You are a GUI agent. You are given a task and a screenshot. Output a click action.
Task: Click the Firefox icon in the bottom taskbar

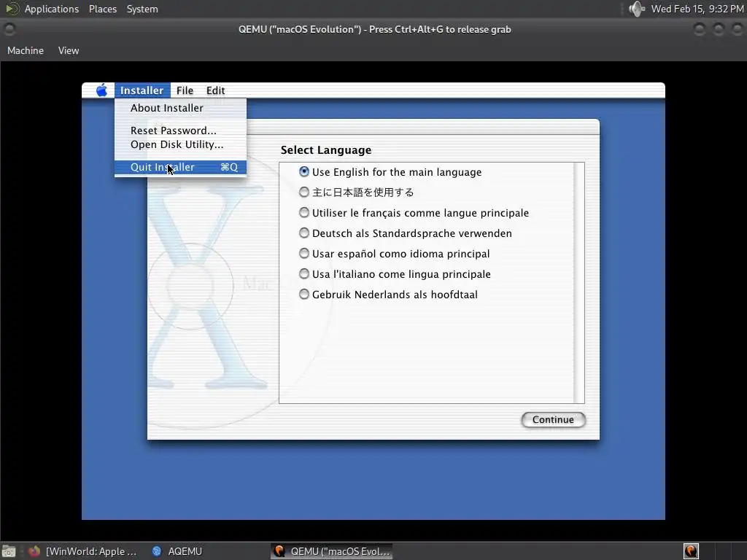(x=34, y=551)
